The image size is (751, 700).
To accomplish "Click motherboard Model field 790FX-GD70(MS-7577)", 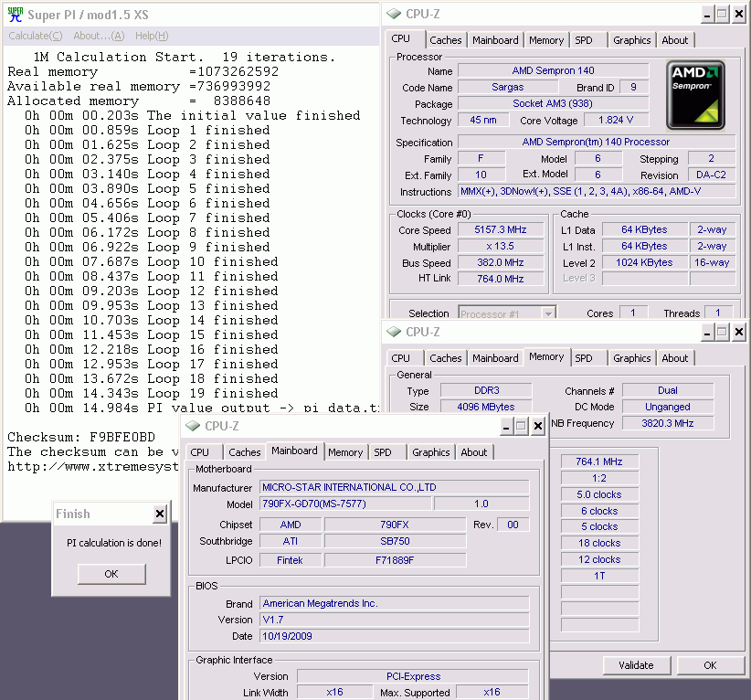I will click(345, 504).
